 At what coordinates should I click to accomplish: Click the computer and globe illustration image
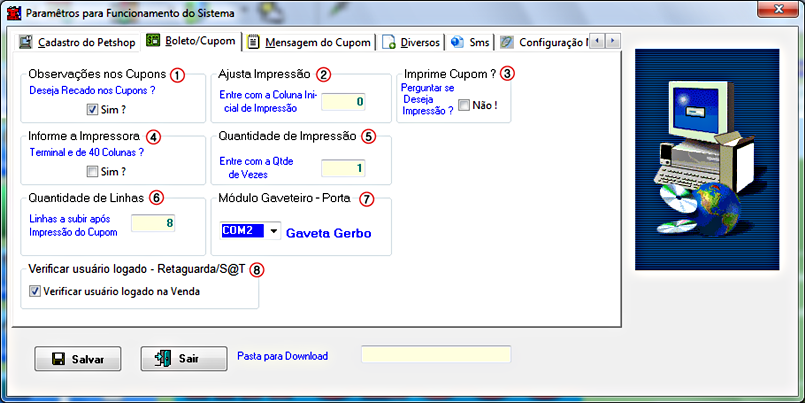click(x=707, y=160)
